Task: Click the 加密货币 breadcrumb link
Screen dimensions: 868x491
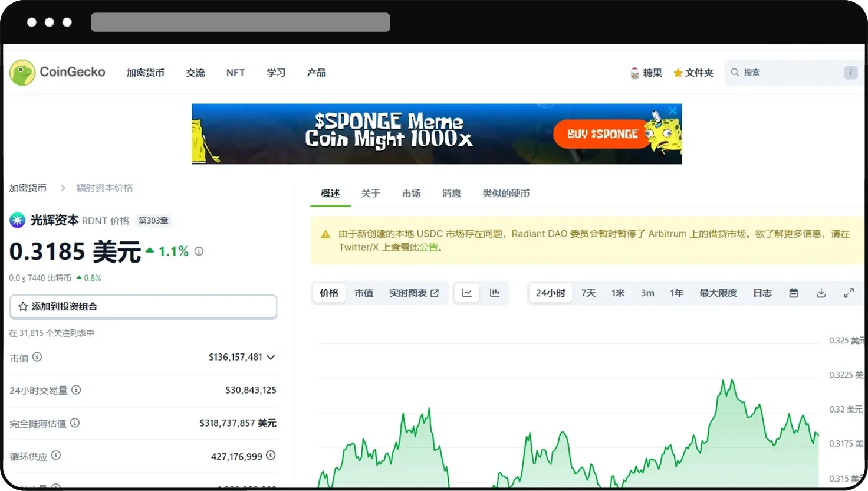Action: click(28, 188)
